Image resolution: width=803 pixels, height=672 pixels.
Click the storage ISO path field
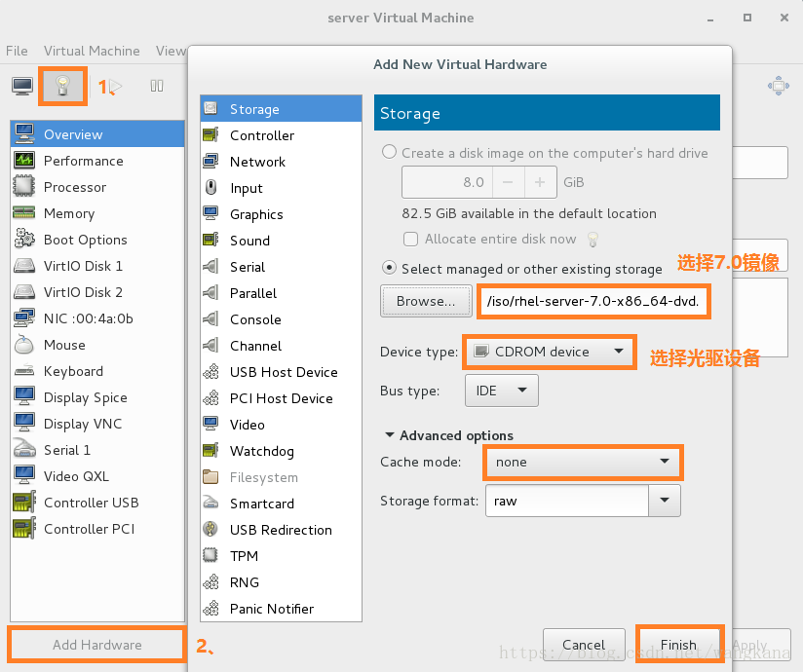tap(594, 302)
